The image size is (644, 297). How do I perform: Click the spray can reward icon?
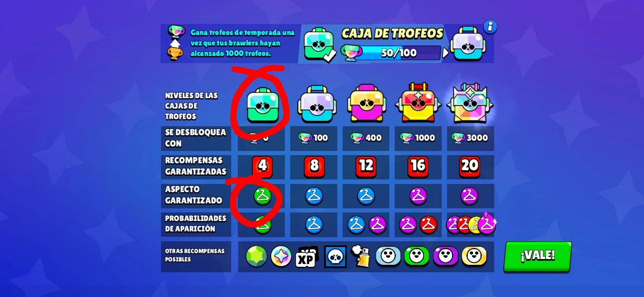(x=361, y=257)
